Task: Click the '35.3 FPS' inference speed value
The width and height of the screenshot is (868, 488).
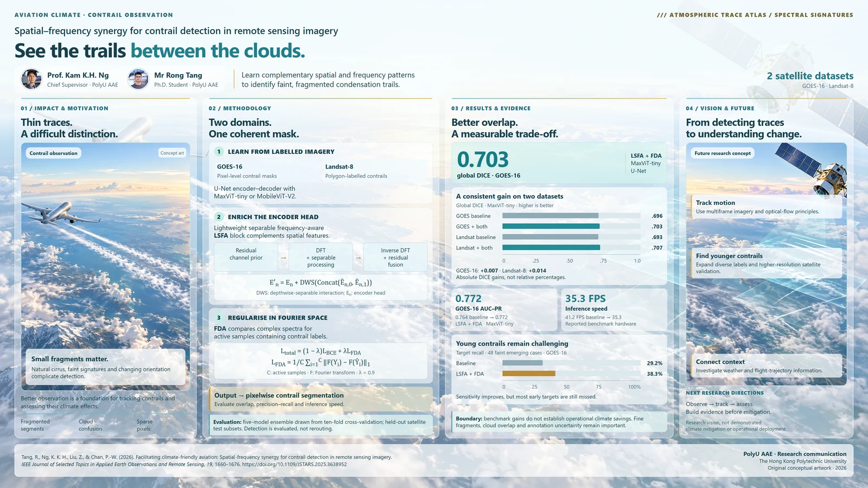Action: click(585, 299)
